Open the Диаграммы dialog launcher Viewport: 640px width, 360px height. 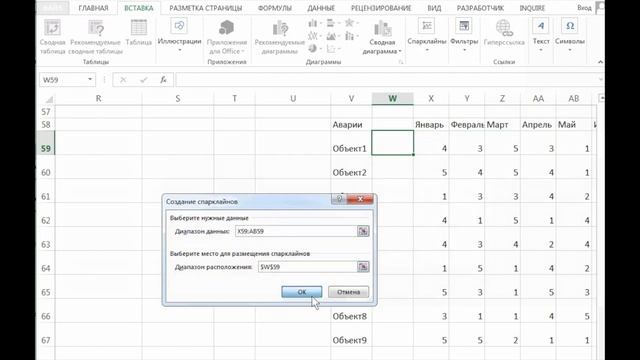[401, 62]
